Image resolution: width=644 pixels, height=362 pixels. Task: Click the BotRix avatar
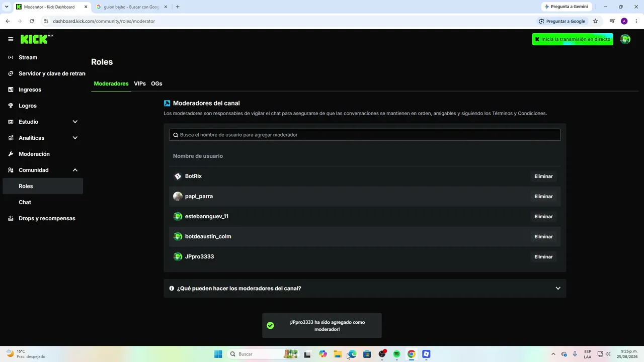[x=178, y=176]
